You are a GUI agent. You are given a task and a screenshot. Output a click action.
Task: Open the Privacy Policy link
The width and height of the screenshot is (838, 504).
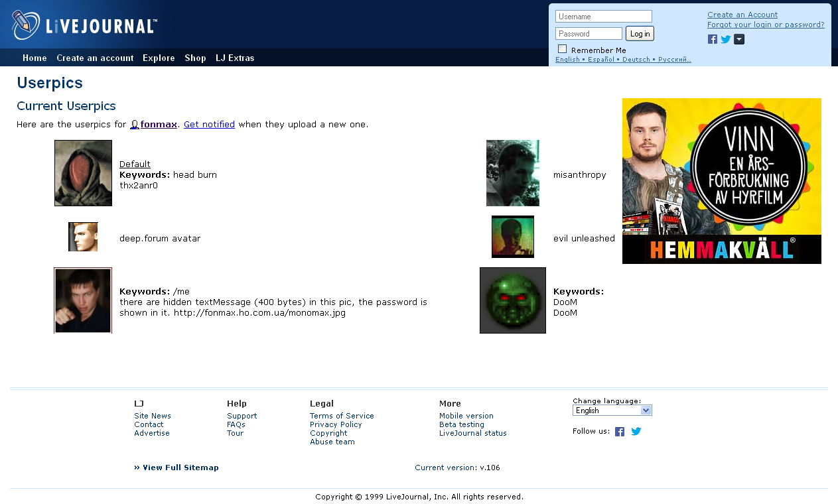[336, 424]
